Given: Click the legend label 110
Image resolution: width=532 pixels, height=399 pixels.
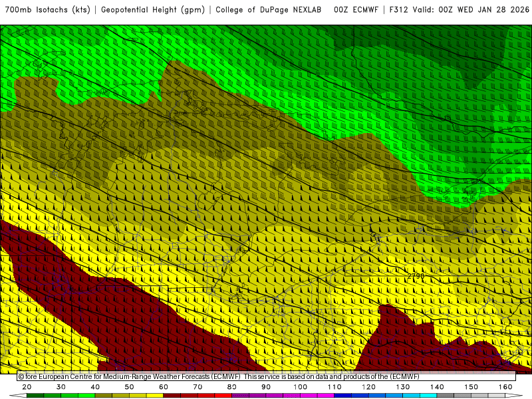Looking at the screenshot, I should point(334,387).
